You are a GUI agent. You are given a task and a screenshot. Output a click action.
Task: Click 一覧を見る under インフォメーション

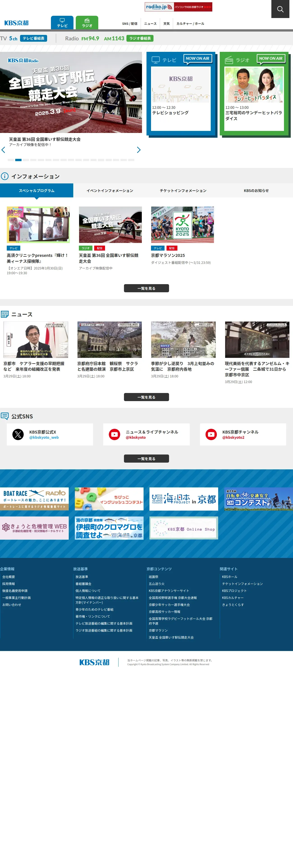(146, 288)
